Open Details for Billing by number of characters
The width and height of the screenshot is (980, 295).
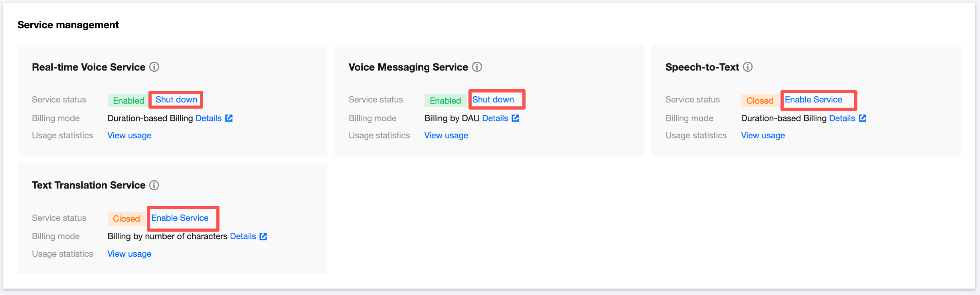pos(243,236)
